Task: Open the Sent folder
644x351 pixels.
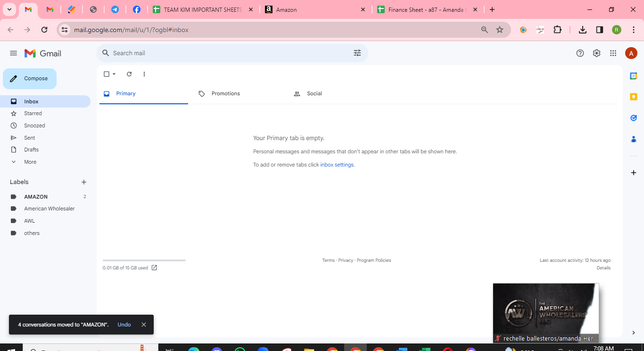Action: click(x=45, y=138)
